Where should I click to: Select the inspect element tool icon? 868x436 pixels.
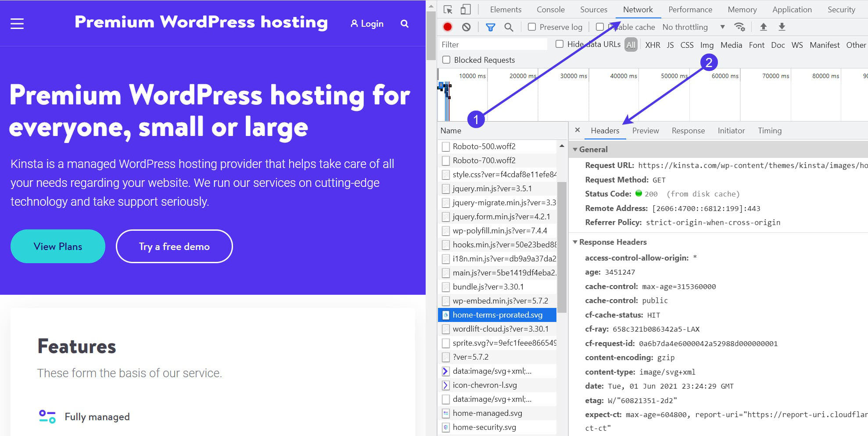pos(448,9)
